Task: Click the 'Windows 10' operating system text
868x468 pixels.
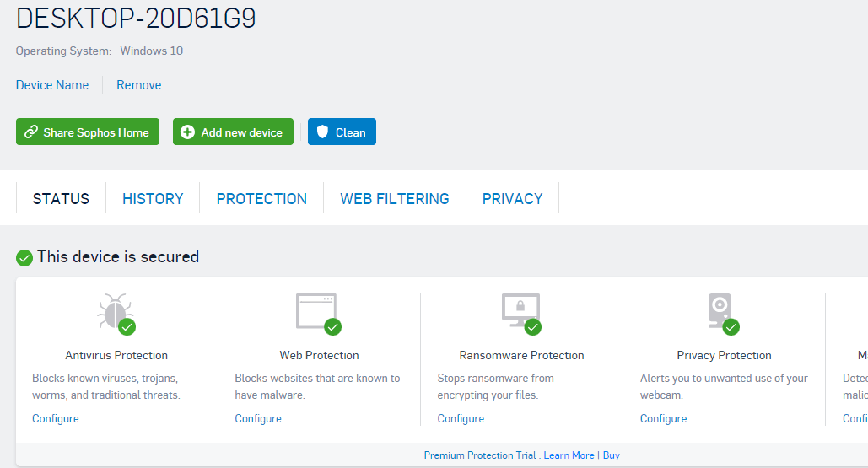Action: coord(152,51)
